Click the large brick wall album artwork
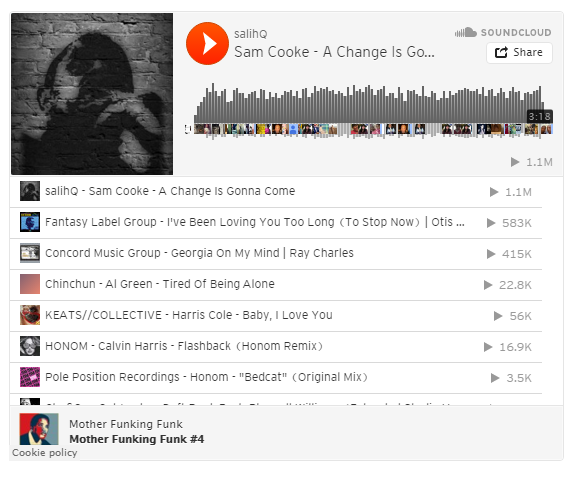This screenshot has height=477, width=579. [x=92, y=94]
